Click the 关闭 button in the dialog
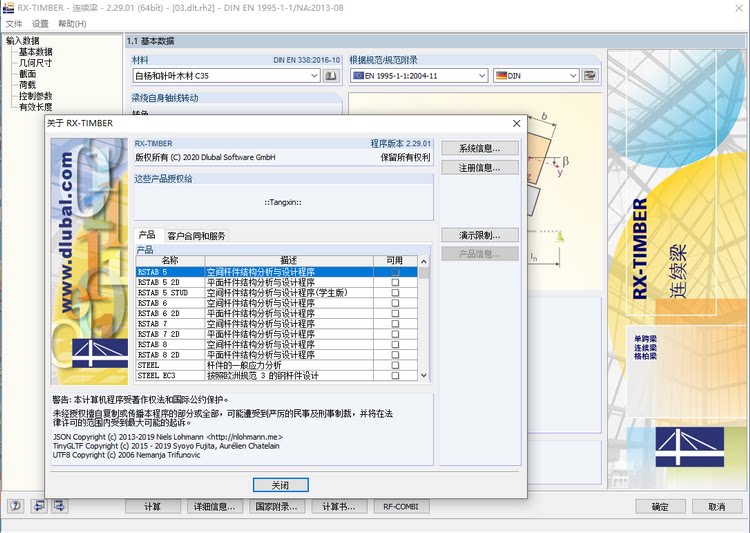 [x=280, y=485]
